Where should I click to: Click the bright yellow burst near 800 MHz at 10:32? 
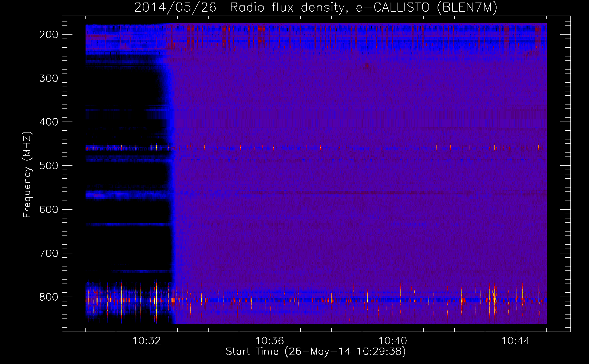[156, 301]
